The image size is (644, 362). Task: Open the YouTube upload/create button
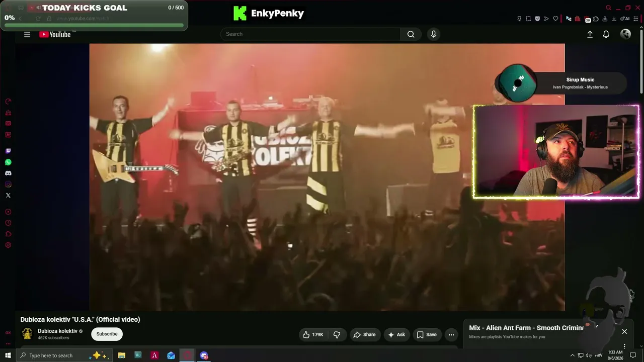590,34
